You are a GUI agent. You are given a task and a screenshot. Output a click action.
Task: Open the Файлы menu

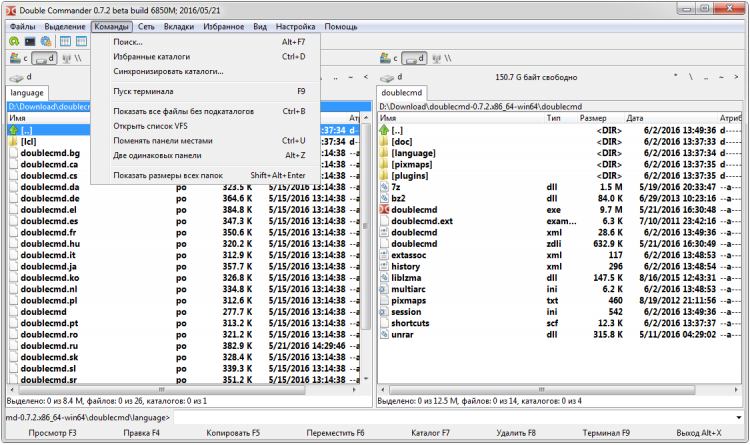(22, 27)
